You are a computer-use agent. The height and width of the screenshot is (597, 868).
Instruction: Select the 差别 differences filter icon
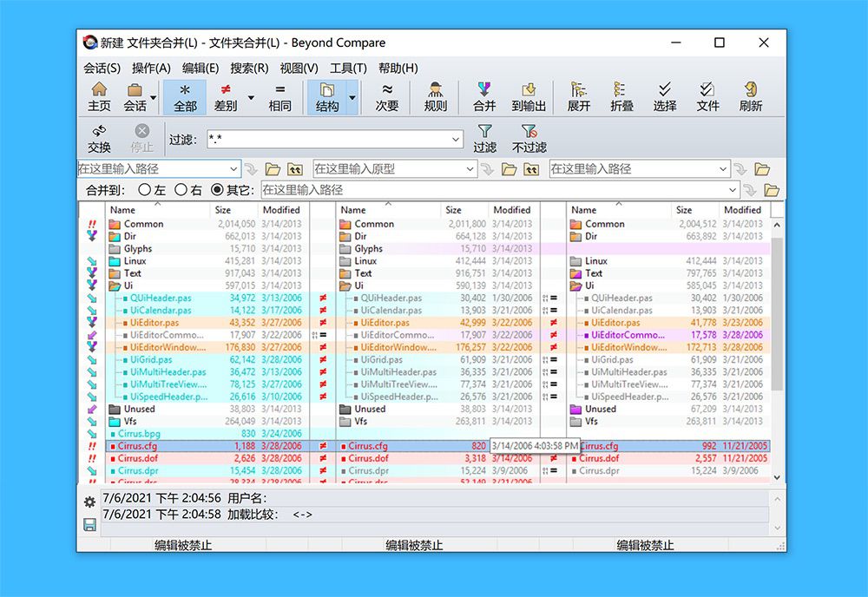tap(226, 97)
